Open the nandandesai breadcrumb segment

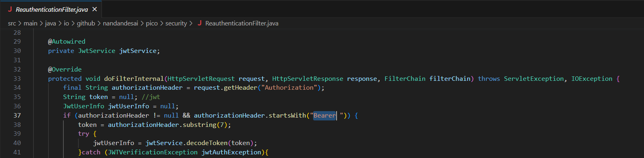[121, 23]
